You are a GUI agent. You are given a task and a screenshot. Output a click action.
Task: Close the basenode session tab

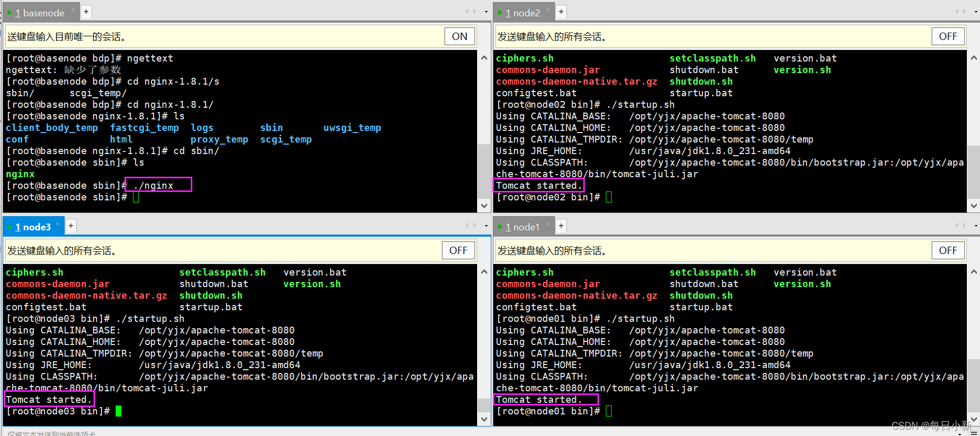73,9
